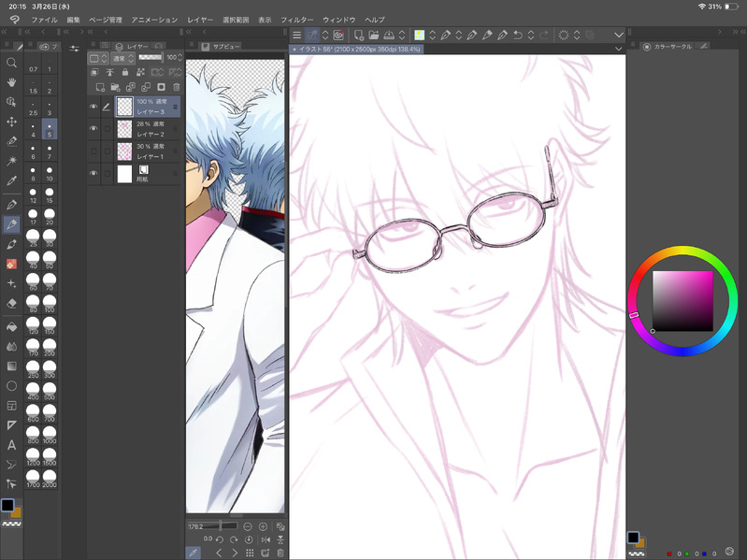Open the sub tool detail settings icon
The width and height of the screenshot is (747, 560).
coord(74,49)
